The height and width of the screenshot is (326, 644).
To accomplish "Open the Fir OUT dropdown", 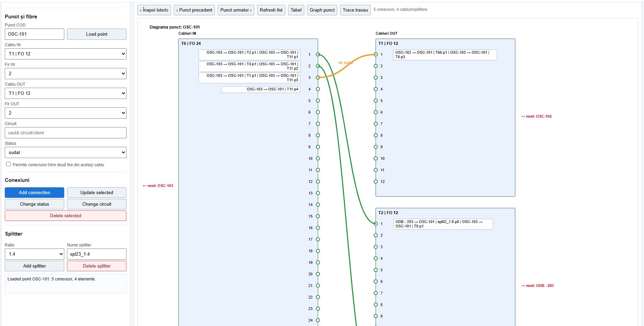I will pyautogui.click(x=66, y=113).
